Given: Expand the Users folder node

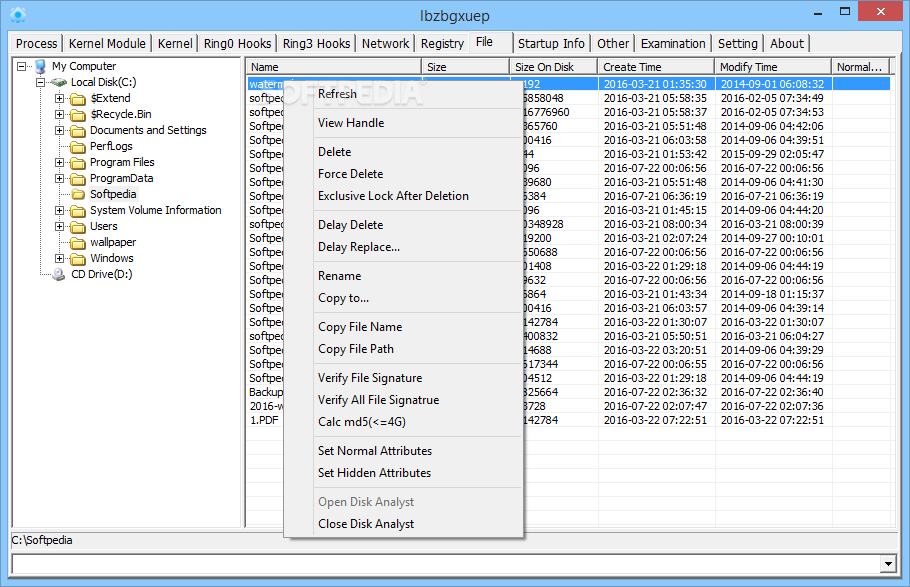Looking at the screenshot, I should tap(60, 226).
